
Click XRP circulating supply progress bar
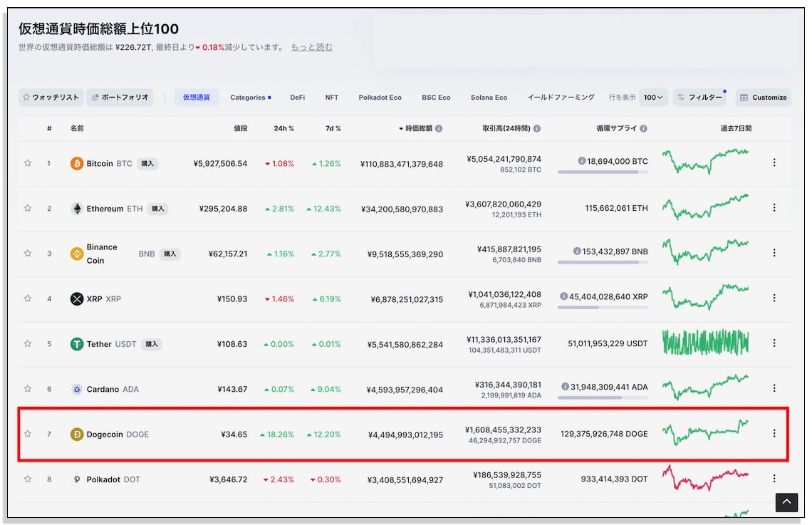pyautogui.click(x=603, y=307)
